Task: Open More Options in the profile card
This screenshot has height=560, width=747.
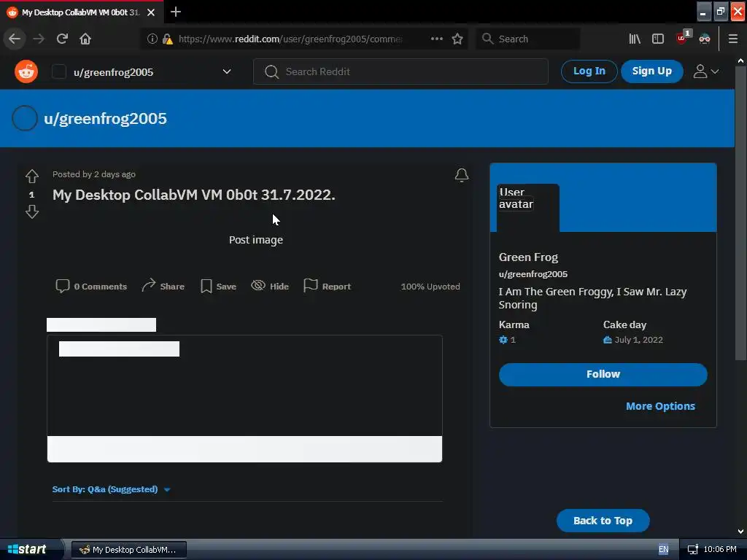Action: pyautogui.click(x=660, y=406)
